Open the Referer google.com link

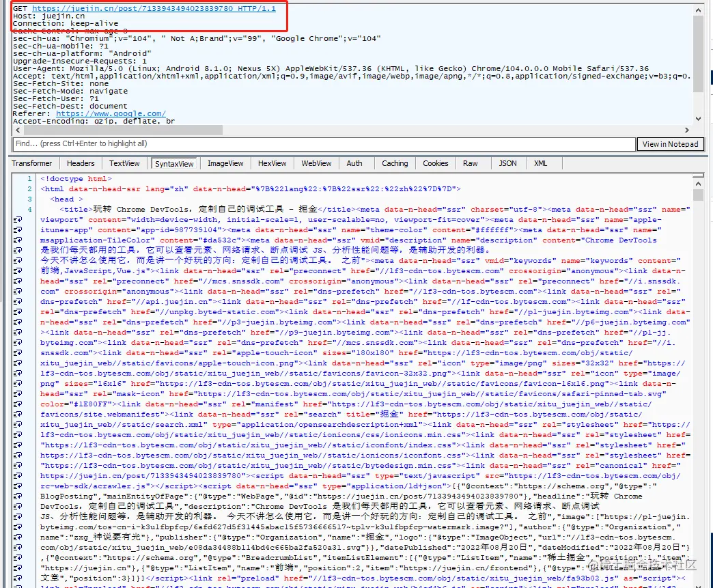111,113
